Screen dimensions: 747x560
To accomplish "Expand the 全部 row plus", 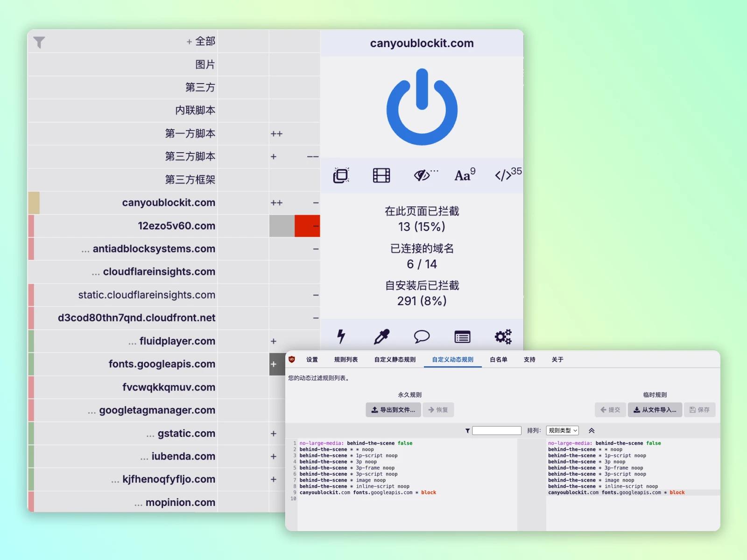I will coord(189,42).
